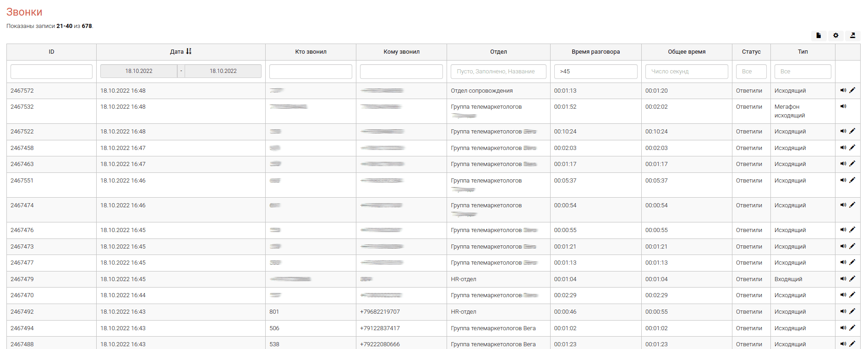Open the Отдел filter field

coord(498,72)
